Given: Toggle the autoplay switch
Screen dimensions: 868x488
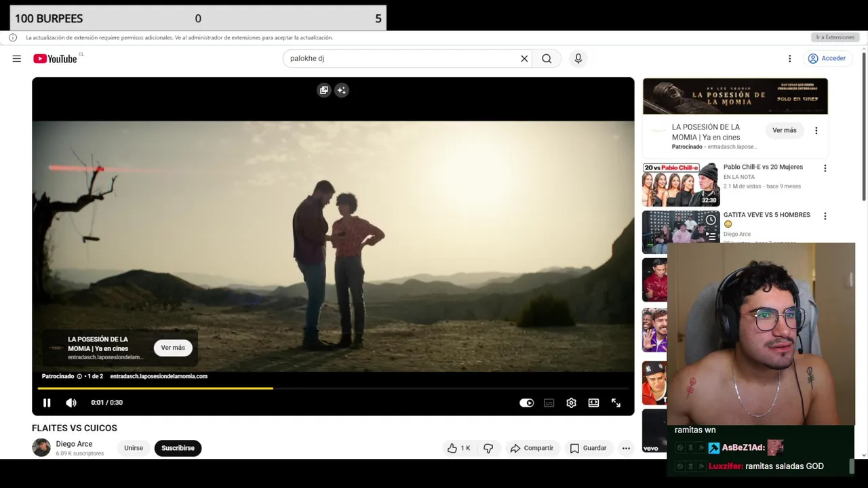Looking at the screenshot, I should (x=527, y=403).
